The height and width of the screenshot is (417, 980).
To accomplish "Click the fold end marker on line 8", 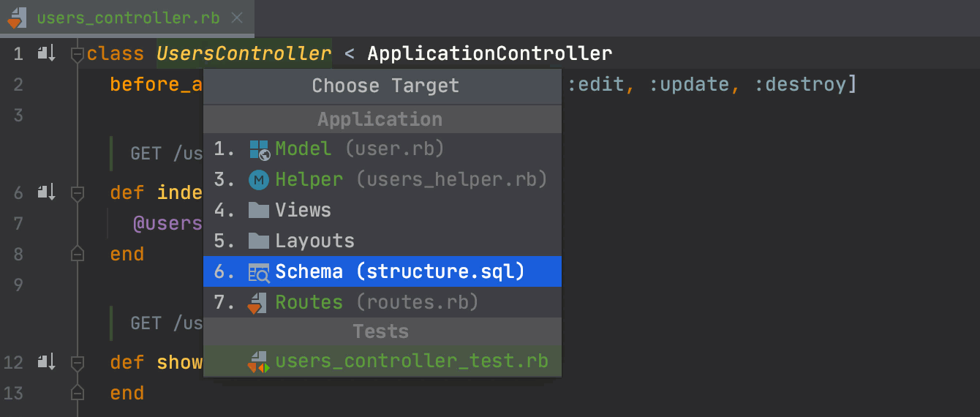I will point(77,254).
